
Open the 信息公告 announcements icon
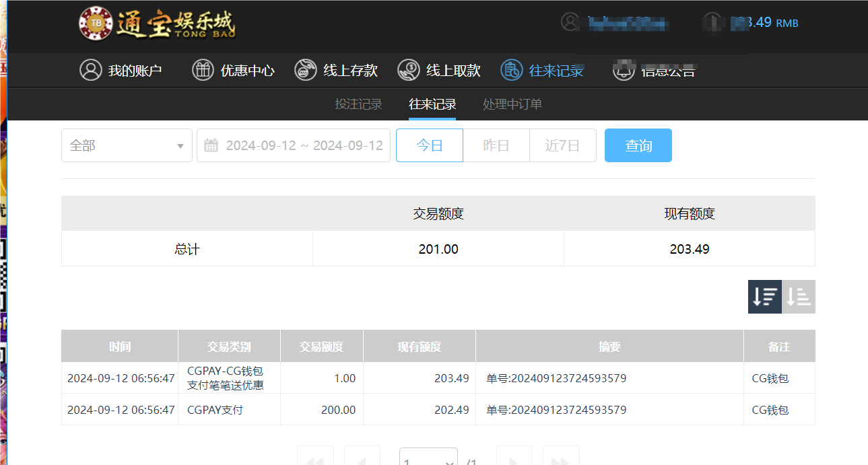623,69
